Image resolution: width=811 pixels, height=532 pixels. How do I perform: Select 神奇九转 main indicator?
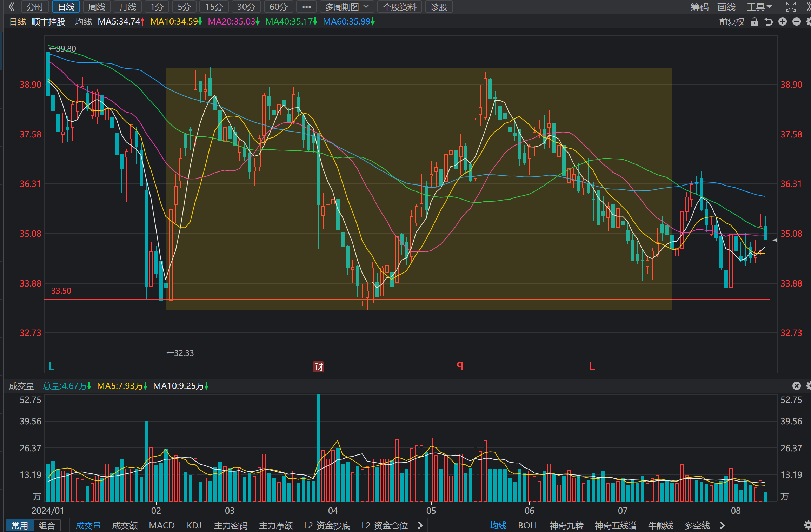566,525
